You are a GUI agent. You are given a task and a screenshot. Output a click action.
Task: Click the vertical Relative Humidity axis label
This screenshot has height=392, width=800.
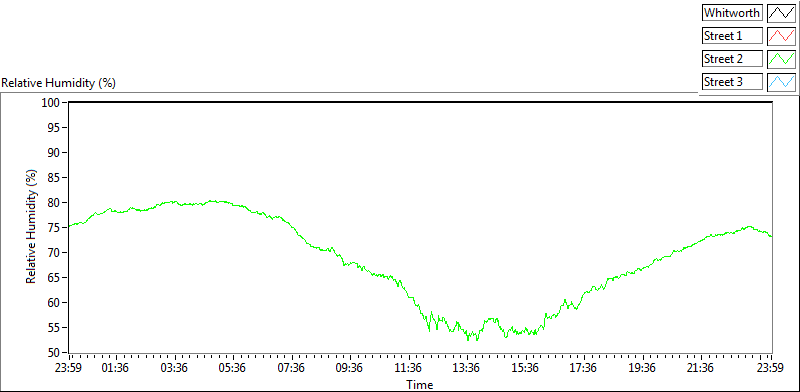pyautogui.click(x=32, y=227)
